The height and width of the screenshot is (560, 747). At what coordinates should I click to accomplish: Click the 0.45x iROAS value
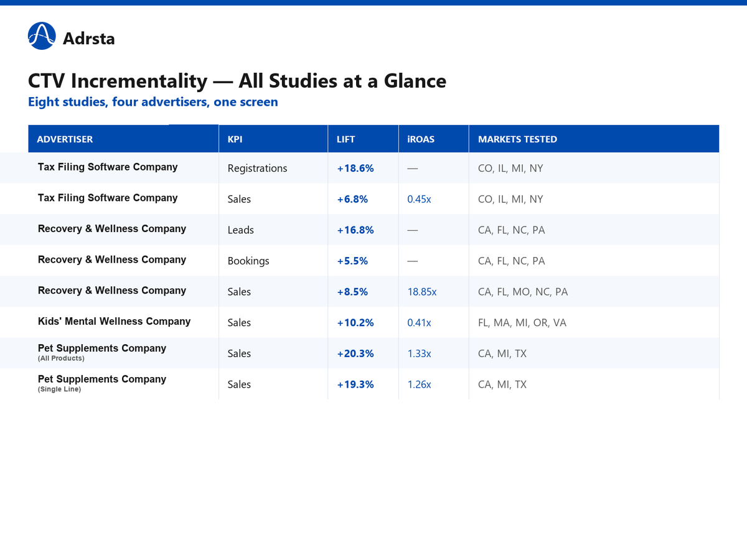419,199
